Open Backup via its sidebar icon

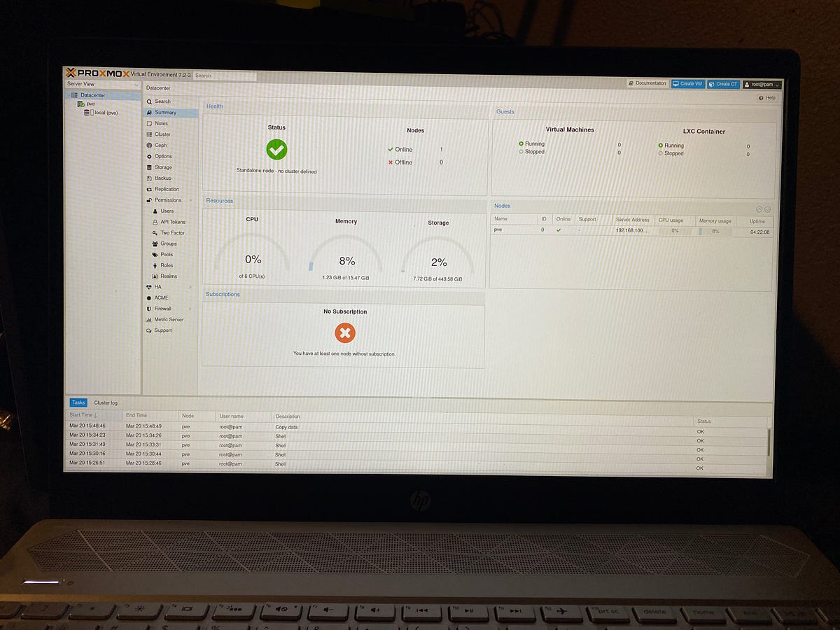pyautogui.click(x=148, y=178)
